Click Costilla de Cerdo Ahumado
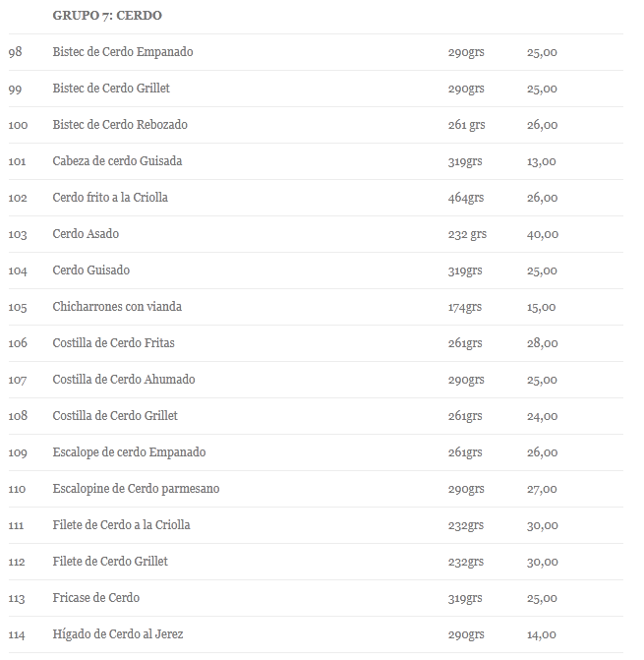Viewport: 644px width, 660px height. [x=124, y=380]
